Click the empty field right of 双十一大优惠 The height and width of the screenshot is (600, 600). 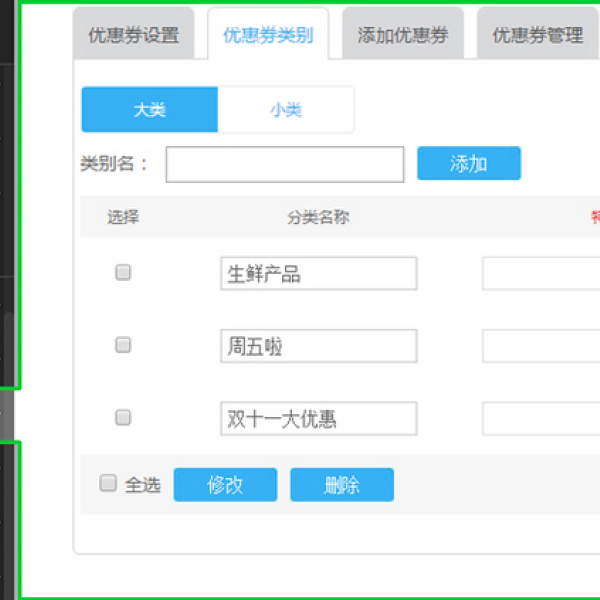[x=541, y=419]
